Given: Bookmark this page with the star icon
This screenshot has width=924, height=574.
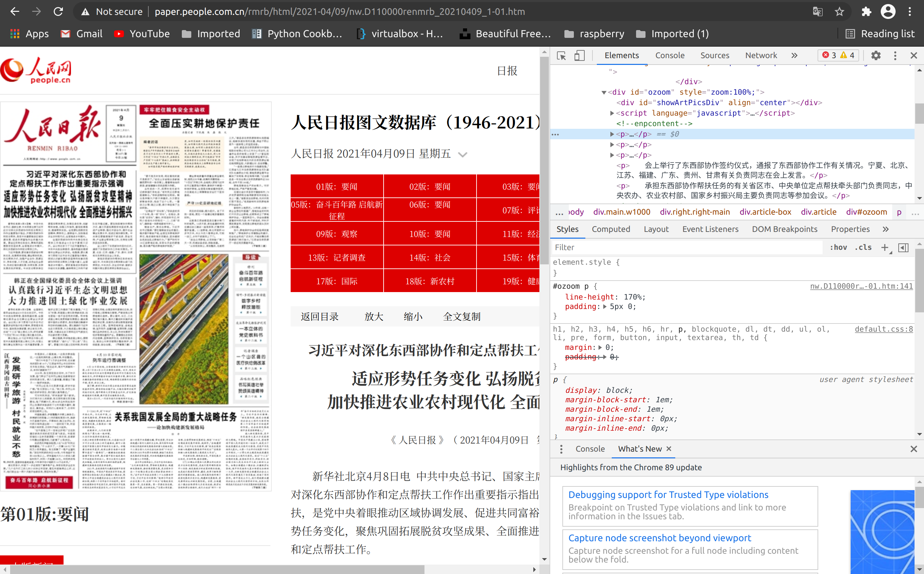Looking at the screenshot, I should [840, 11].
